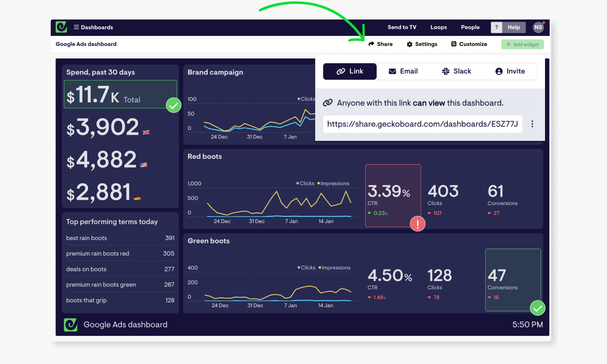
Task: Click the Invite person icon
Action: point(498,71)
